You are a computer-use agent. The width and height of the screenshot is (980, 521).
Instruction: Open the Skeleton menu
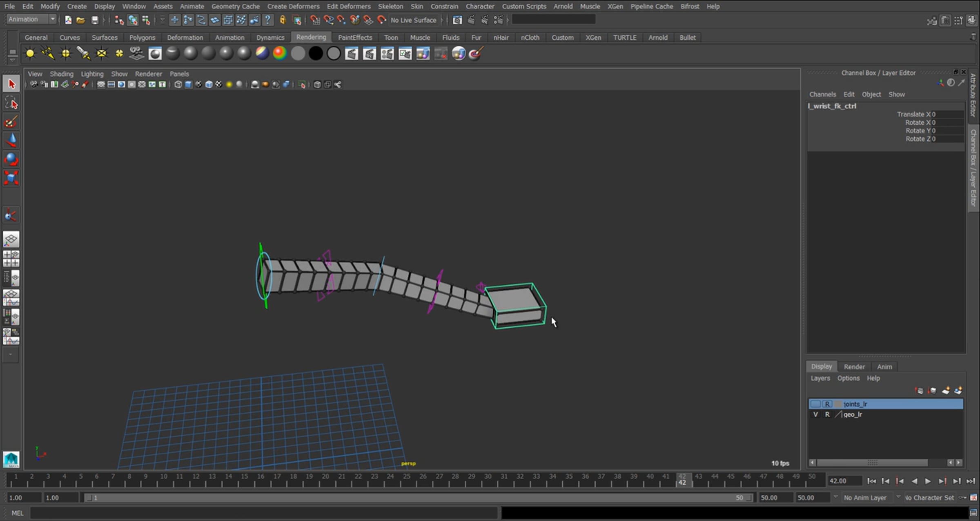tap(390, 6)
